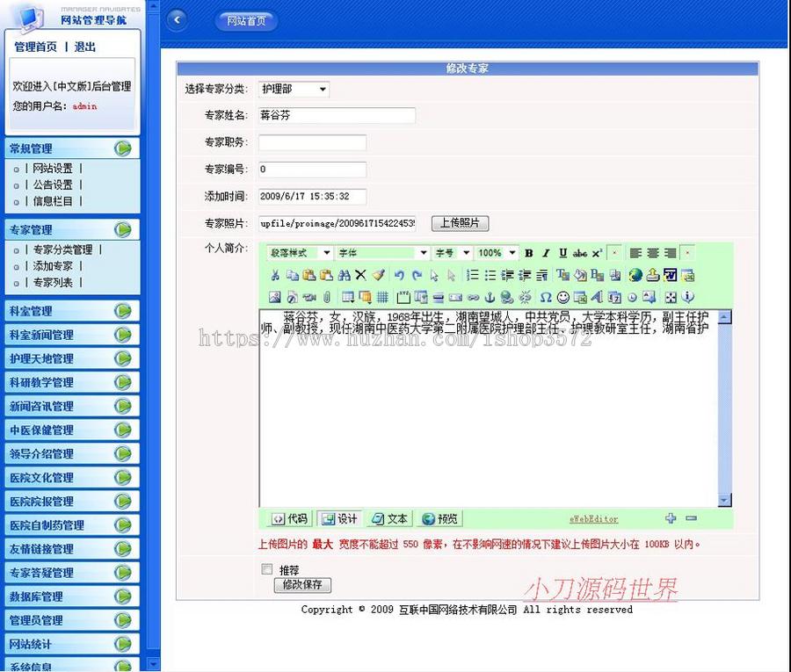Click sidebar scrollbar down arrow
This screenshot has width=791, height=672.
153,663
